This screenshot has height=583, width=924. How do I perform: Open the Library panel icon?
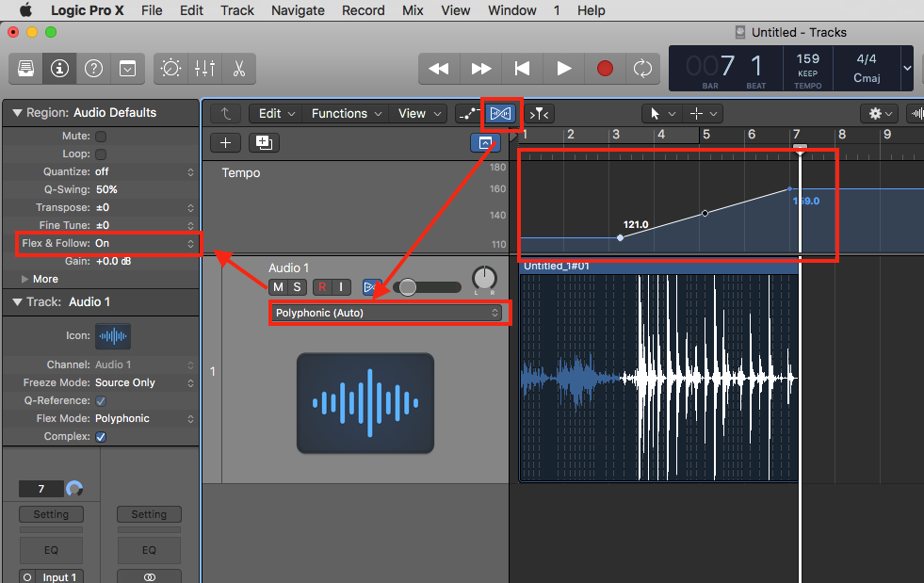pyautogui.click(x=25, y=69)
